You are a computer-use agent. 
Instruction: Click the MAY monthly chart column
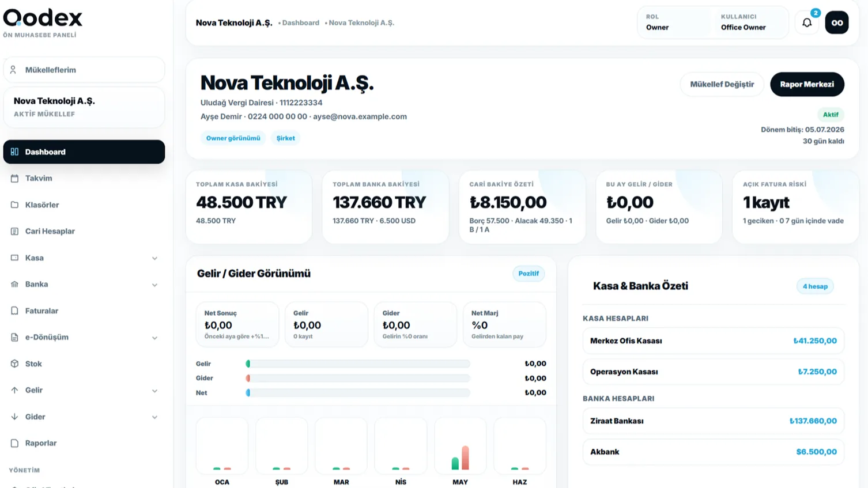[460, 452]
